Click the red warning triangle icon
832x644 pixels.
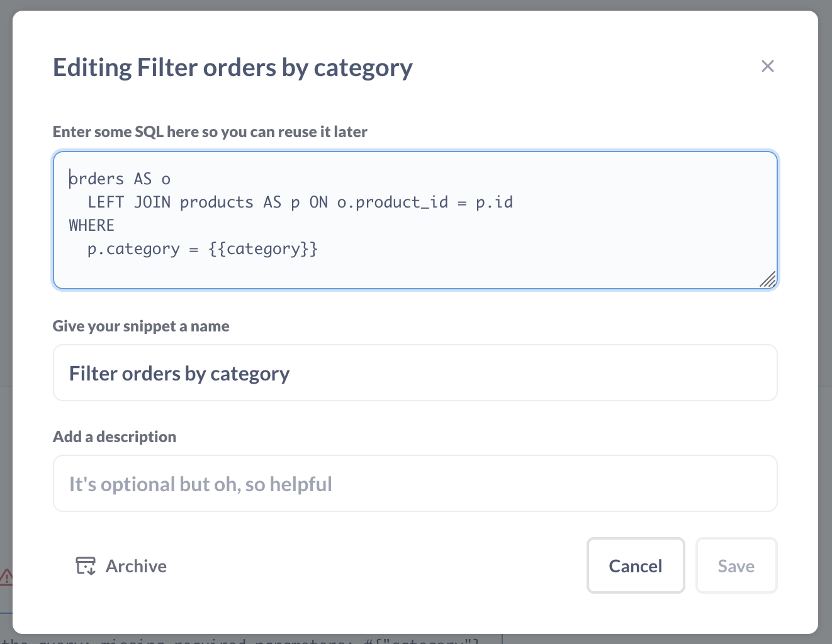pos(6,576)
